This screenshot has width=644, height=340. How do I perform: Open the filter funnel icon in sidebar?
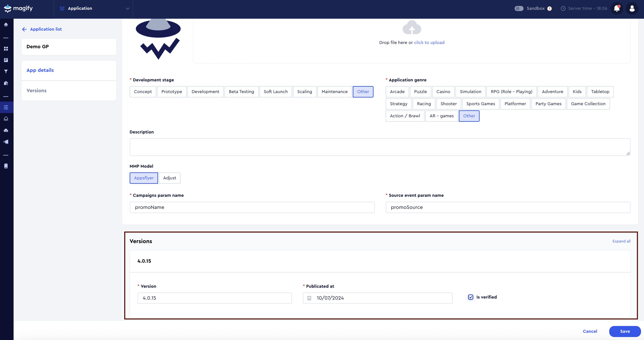(x=6, y=71)
